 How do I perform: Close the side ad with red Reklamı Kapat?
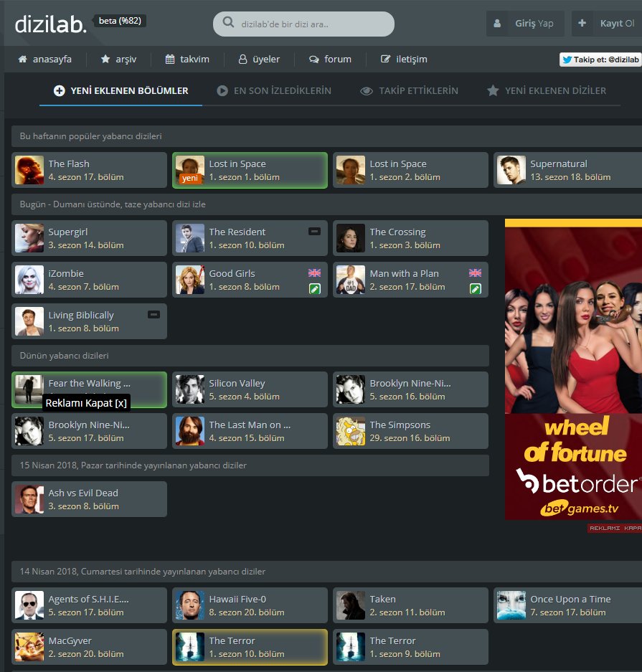pyautogui.click(x=615, y=528)
